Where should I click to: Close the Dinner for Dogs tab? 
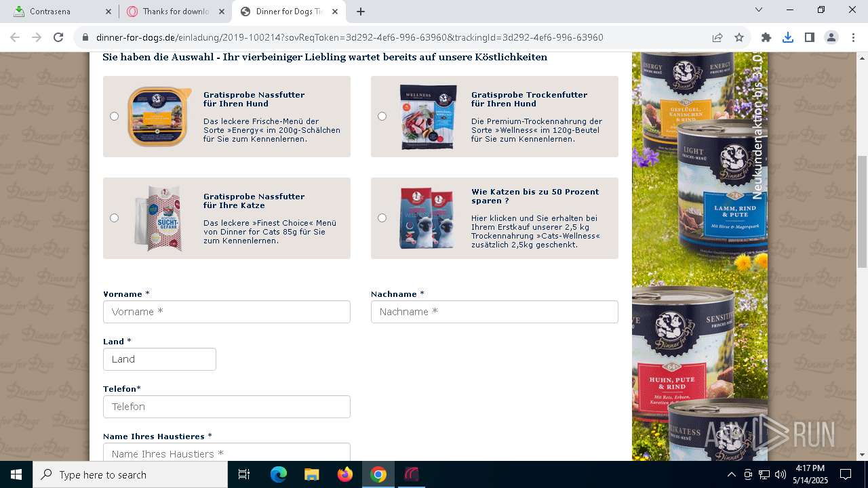coord(335,12)
